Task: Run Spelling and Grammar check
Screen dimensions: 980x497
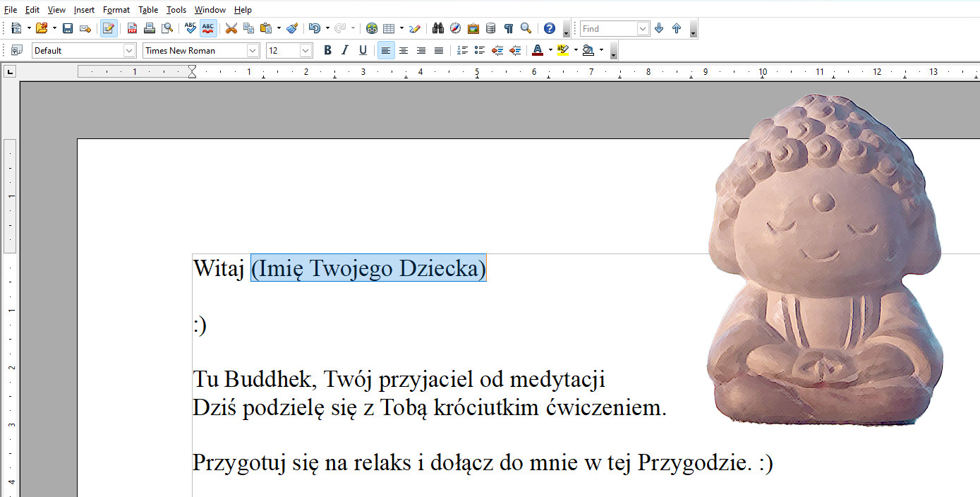Action: point(190,28)
